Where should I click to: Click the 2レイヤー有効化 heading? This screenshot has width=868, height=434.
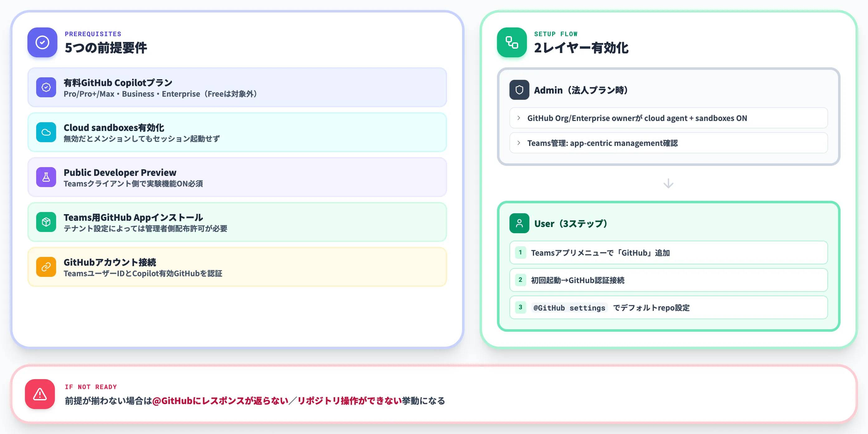point(581,48)
